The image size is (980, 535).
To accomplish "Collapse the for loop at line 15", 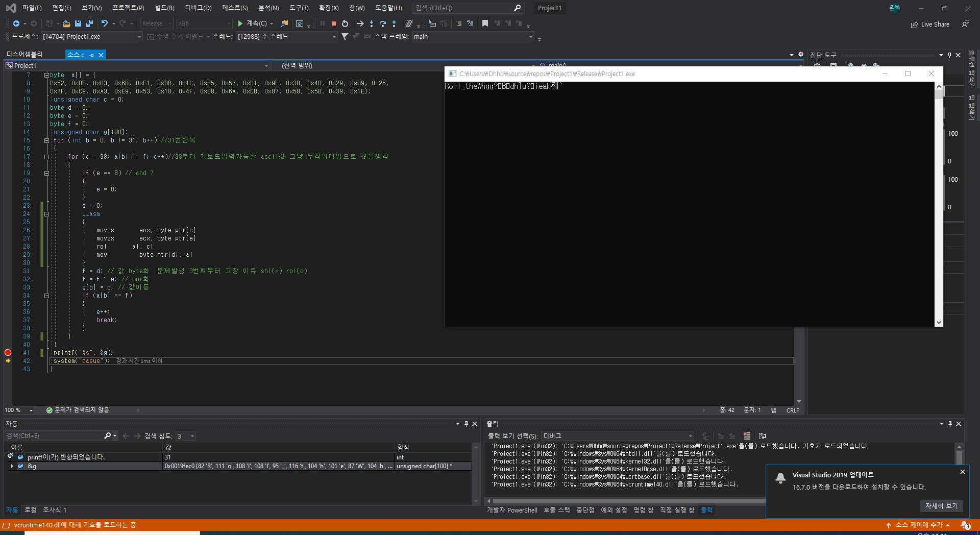I will tap(46, 140).
